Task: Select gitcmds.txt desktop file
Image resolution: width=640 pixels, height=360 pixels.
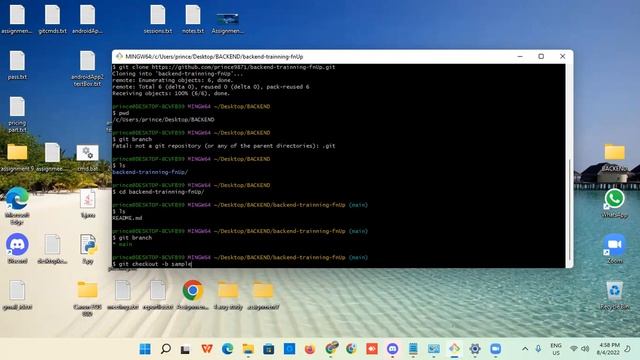Action: 52,19
